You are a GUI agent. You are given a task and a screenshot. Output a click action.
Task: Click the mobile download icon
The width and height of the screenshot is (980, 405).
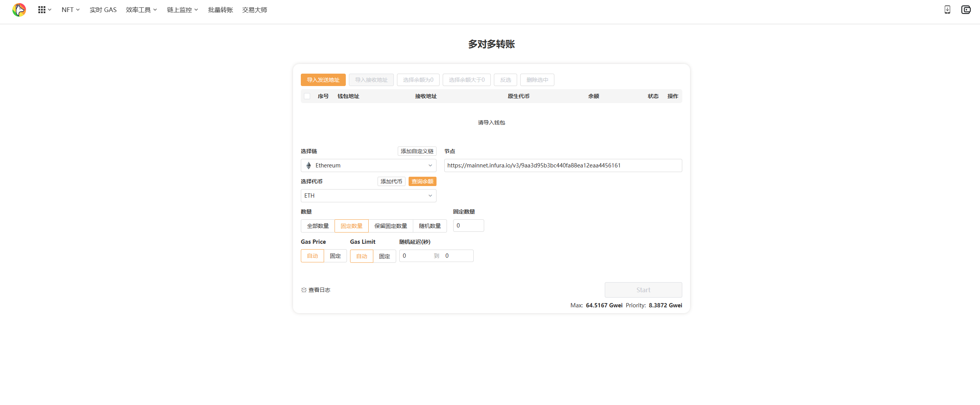[x=947, y=10]
